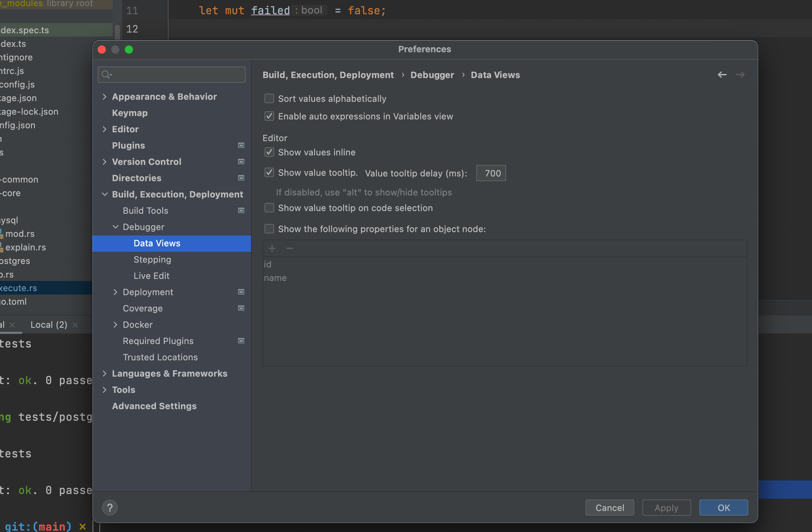
Task: Open Advanced Settings page
Action: 154,406
